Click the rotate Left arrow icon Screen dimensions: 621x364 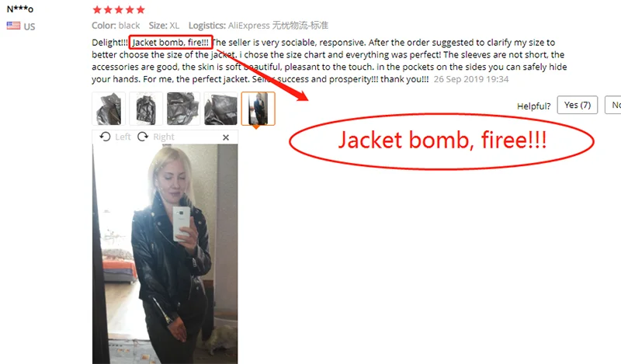[x=105, y=137]
